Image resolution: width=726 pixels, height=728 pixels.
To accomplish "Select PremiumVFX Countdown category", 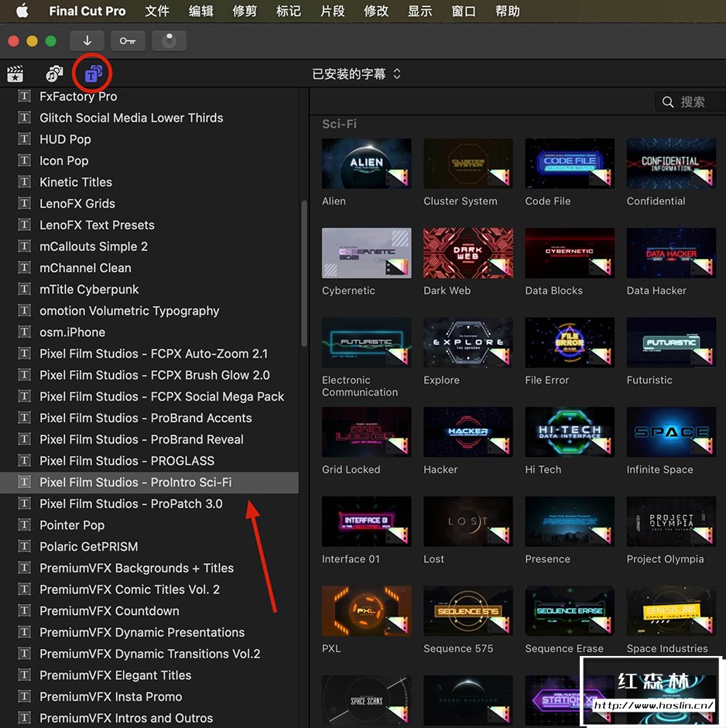I will [109, 611].
